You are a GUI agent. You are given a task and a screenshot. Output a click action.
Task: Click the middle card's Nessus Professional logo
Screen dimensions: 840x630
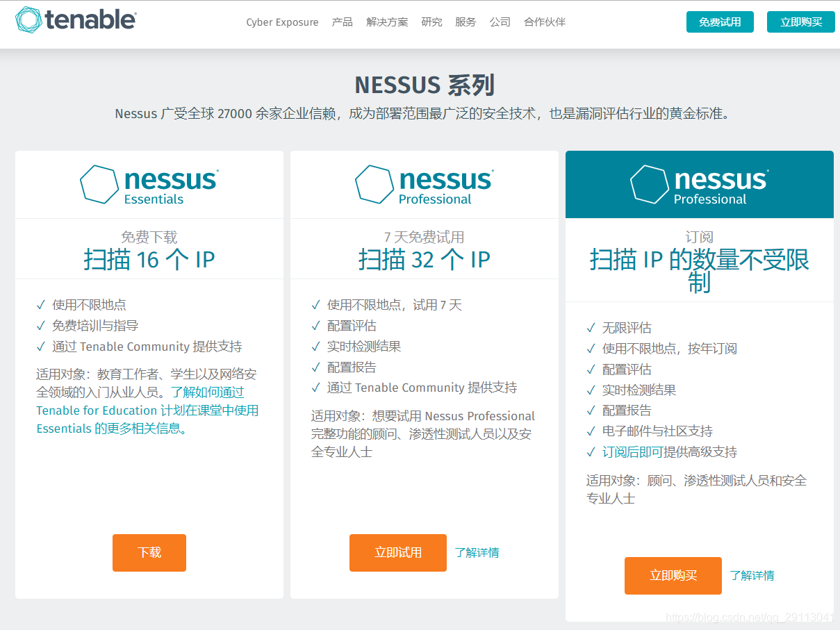(x=424, y=185)
